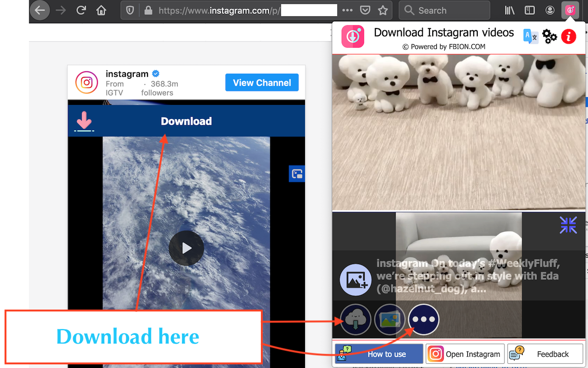The height and width of the screenshot is (368, 588).
Task: Bookmark this page with the star
Action: [383, 10]
